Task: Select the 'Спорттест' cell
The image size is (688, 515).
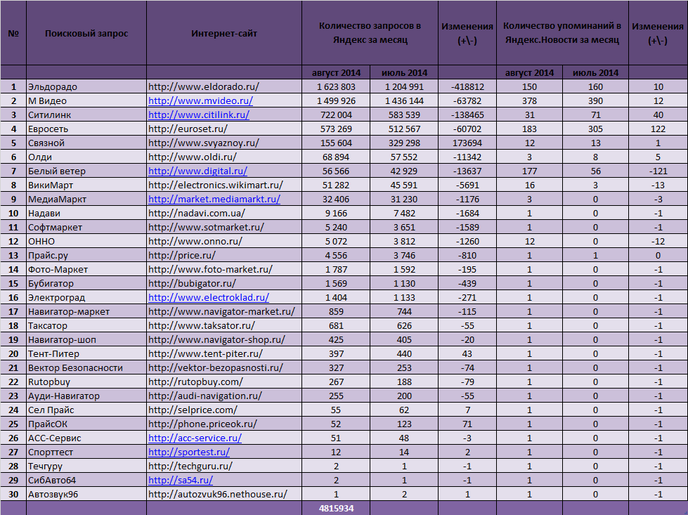Action: click(x=86, y=452)
